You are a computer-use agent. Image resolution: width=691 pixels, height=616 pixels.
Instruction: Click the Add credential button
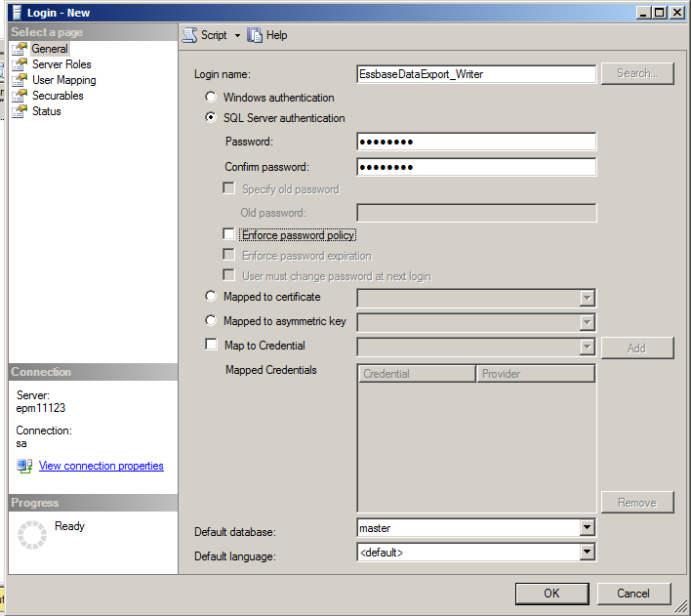[x=637, y=348]
